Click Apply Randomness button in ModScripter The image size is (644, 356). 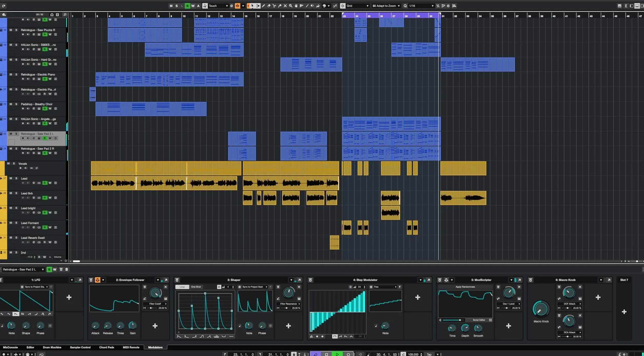point(465,287)
